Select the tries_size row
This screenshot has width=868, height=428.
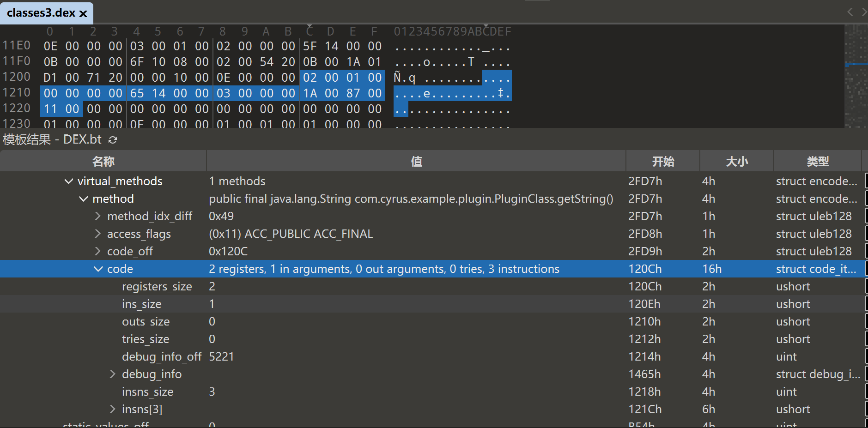tap(432, 339)
